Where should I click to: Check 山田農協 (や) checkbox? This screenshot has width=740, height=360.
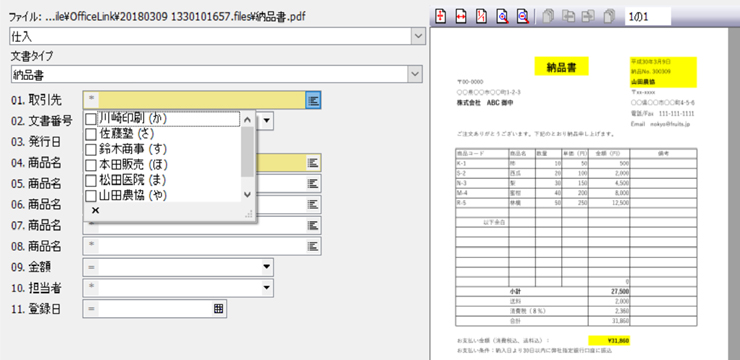click(91, 195)
